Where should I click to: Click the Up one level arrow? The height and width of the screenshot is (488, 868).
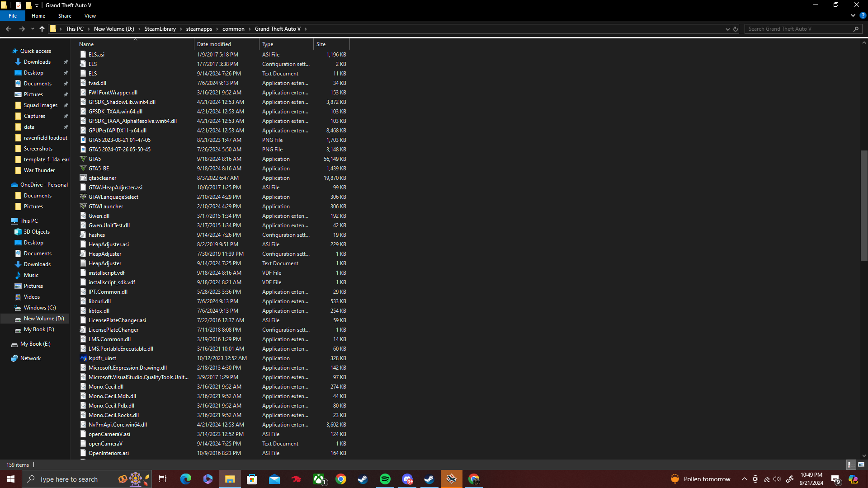pos(42,29)
